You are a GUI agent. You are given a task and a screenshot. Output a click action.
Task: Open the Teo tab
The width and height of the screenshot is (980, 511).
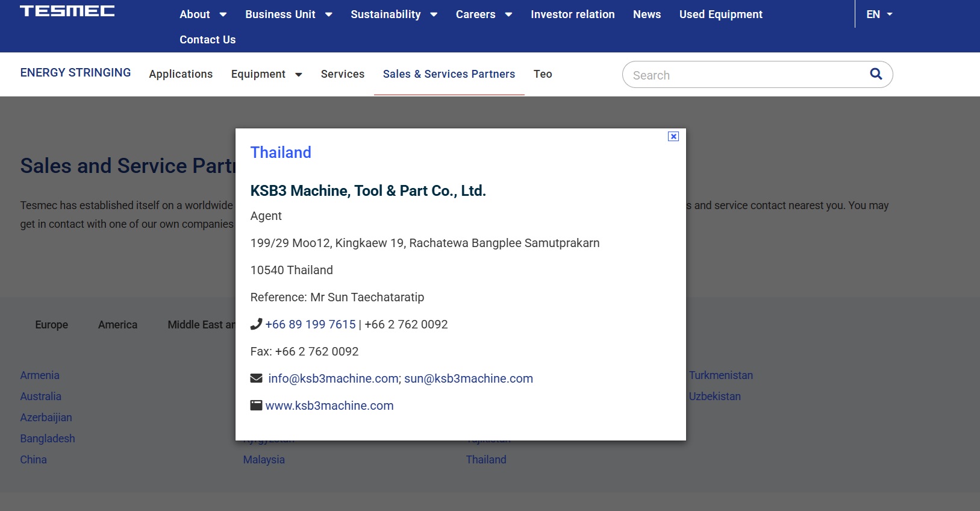[x=543, y=74]
